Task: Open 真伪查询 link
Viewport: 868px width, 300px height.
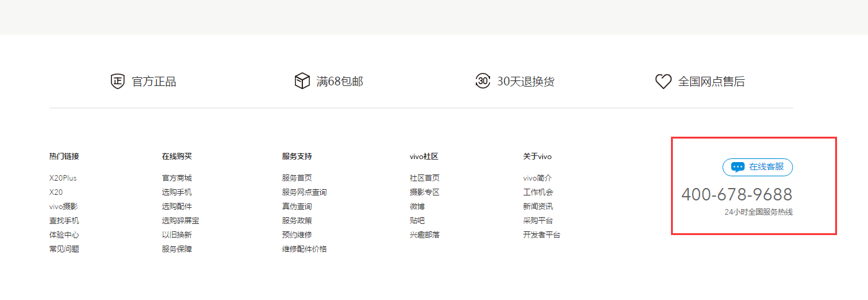Action: [x=297, y=207]
